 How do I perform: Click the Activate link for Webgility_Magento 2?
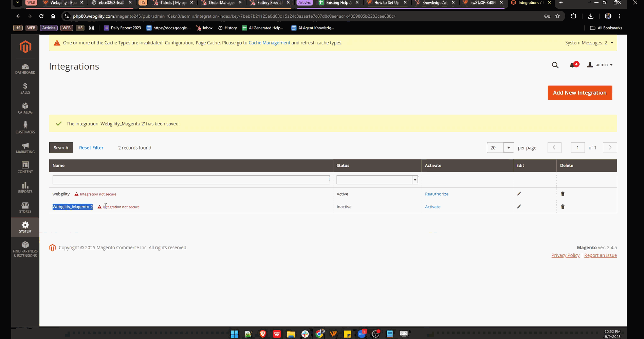[433, 207]
